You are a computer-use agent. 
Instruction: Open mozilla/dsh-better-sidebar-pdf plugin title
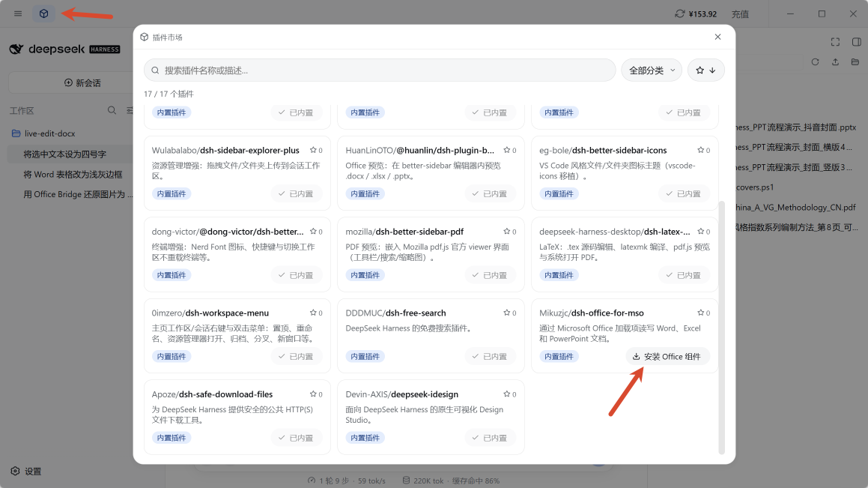(x=404, y=232)
